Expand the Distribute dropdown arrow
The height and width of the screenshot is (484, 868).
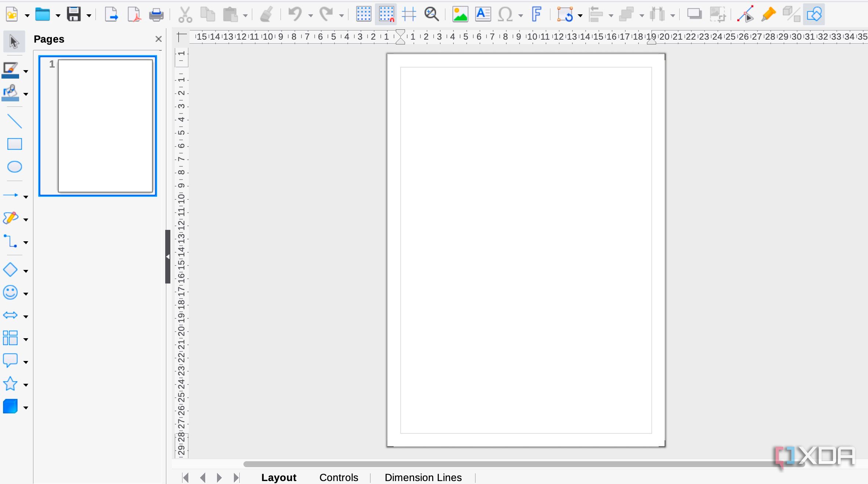click(673, 15)
